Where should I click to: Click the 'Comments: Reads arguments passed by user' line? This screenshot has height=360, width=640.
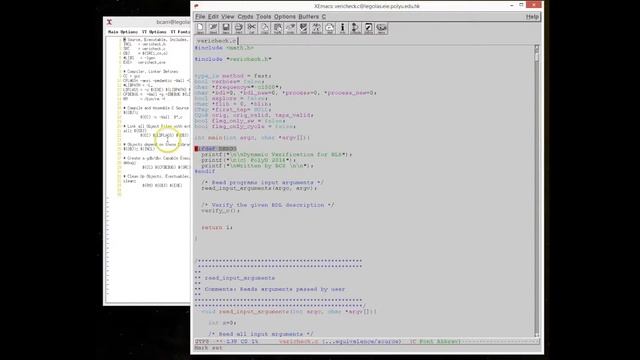[x=275, y=289]
